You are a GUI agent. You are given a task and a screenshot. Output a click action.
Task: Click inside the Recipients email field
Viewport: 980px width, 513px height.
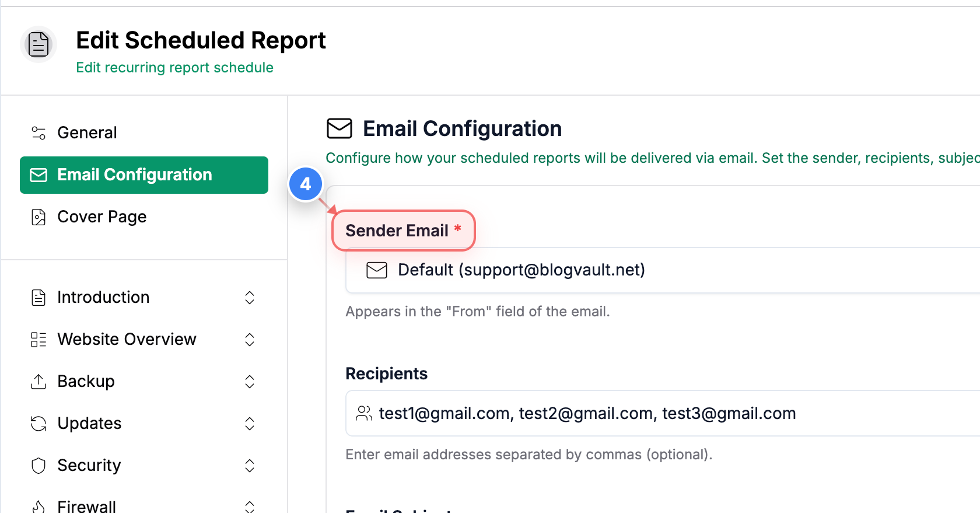tap(583, 413)
